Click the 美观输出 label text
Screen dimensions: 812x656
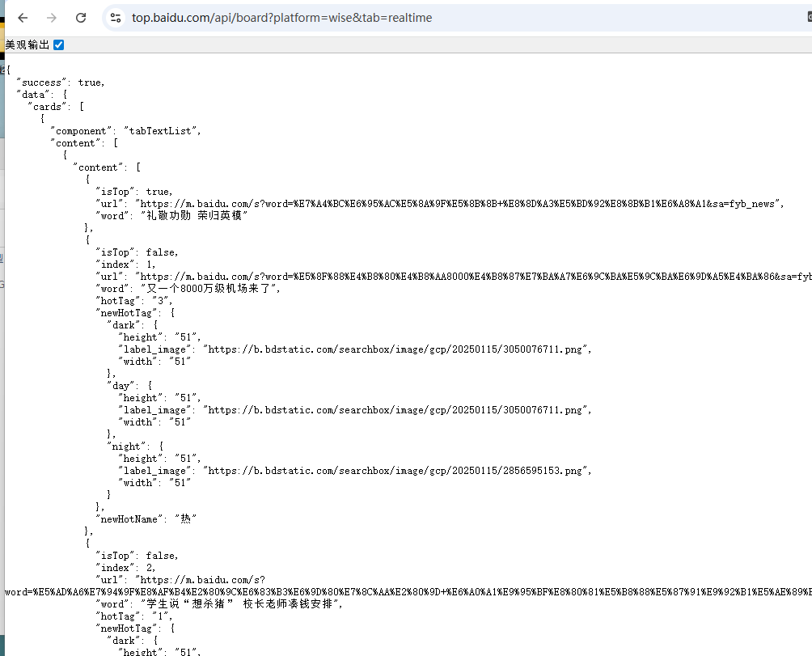(27, 45)
